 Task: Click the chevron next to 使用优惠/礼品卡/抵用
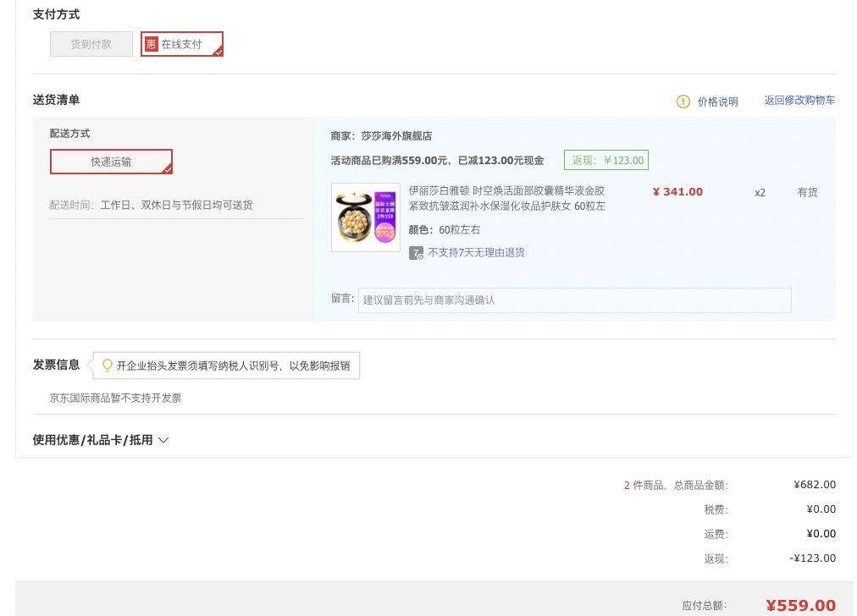click(x=163, y=440)
